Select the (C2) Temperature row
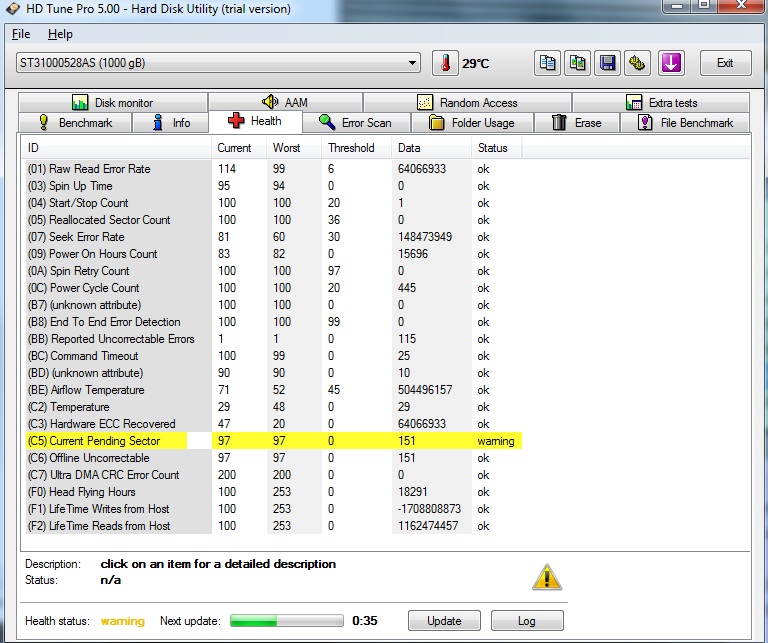Image resolution: width=768 pixels, height=643 pixels. [272, 407]
